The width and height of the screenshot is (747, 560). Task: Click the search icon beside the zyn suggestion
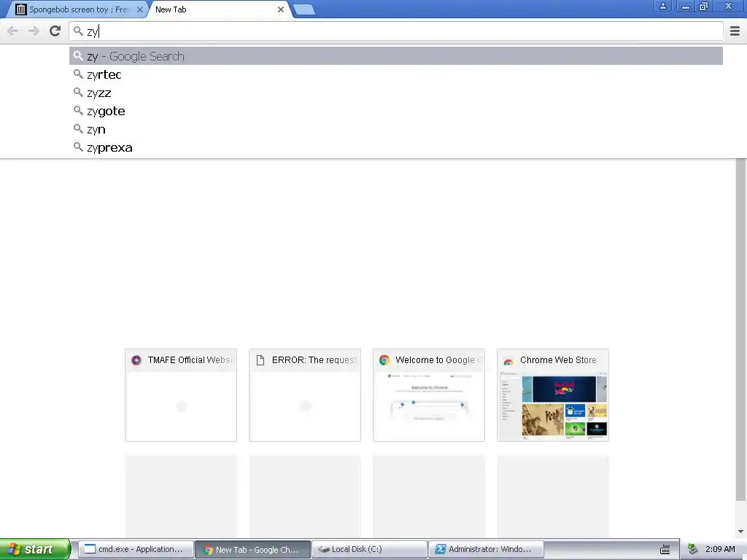78,128
